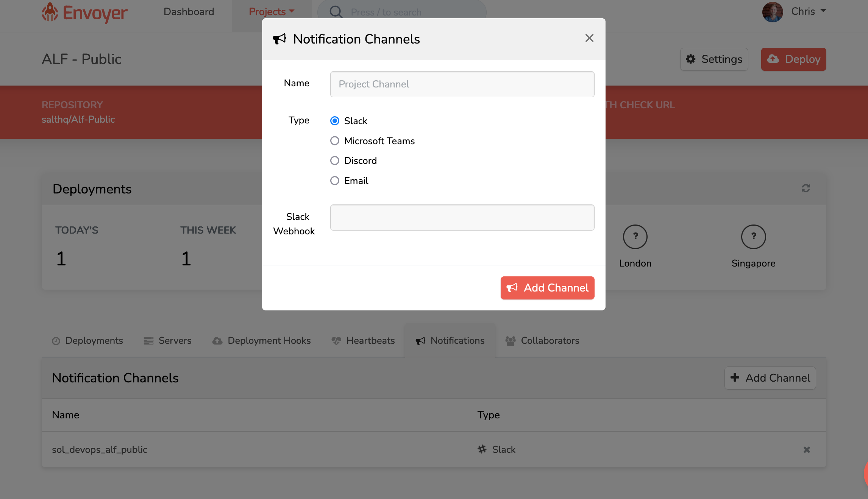Click the Singapore health check icon

coord(753,237)
